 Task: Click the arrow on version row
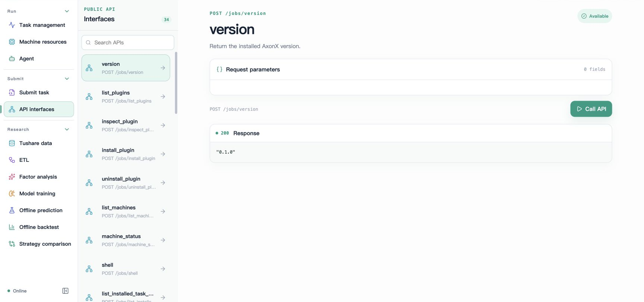click(x=163, y=68)
